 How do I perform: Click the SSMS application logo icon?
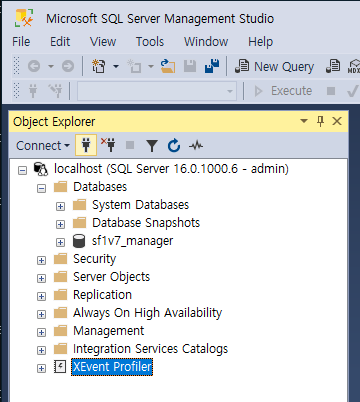coord(24,18)
